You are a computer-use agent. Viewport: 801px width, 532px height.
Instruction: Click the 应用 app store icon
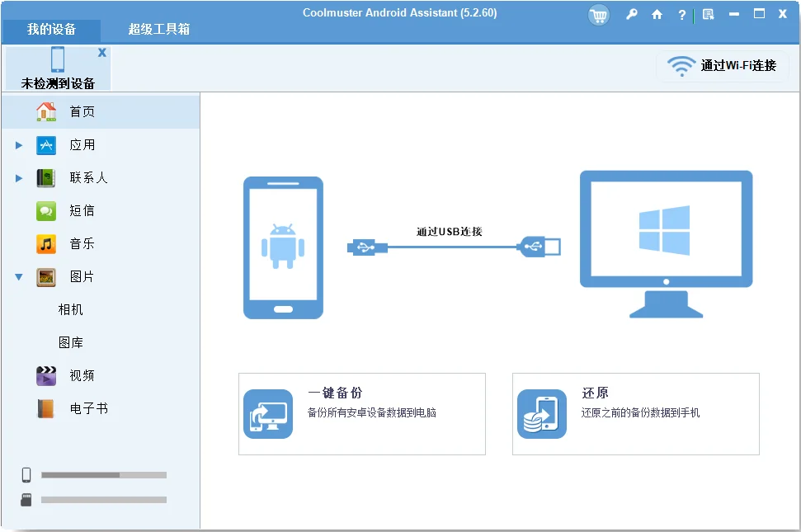coord(46,145)
